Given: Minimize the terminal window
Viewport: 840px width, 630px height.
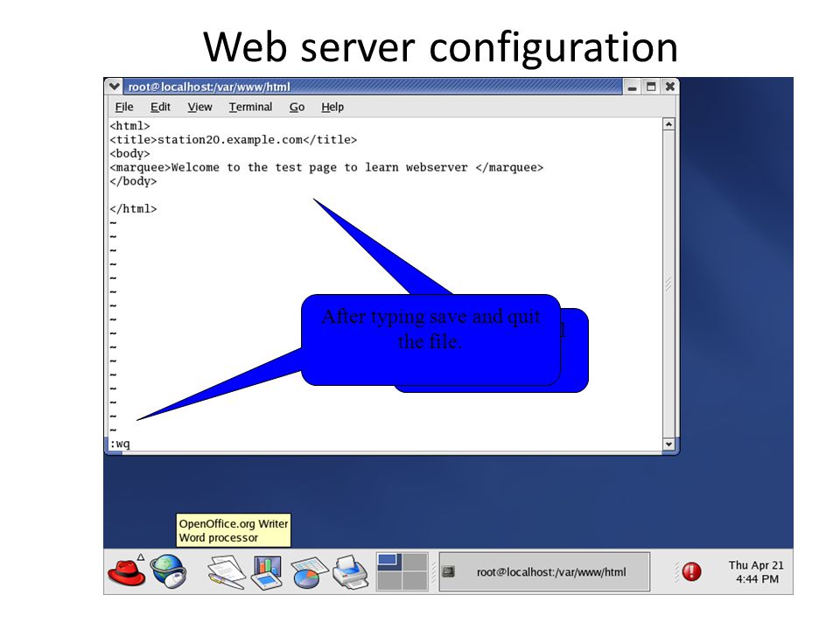Looking at the screenshot, I should (632, 87).
